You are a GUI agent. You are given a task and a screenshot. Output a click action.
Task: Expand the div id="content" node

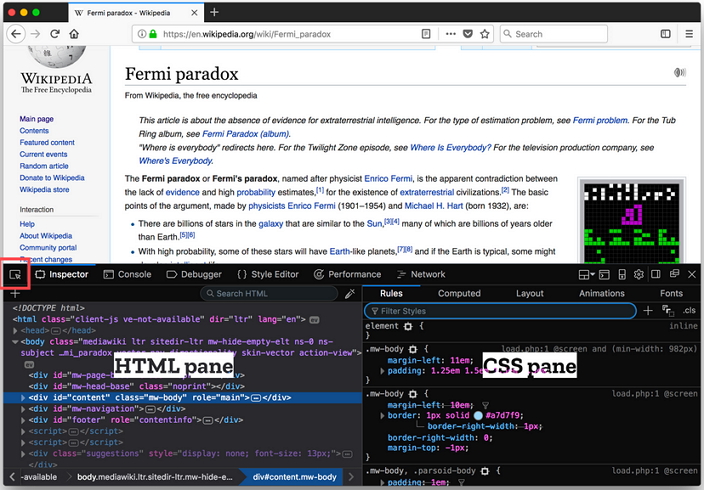coord(23,397)
